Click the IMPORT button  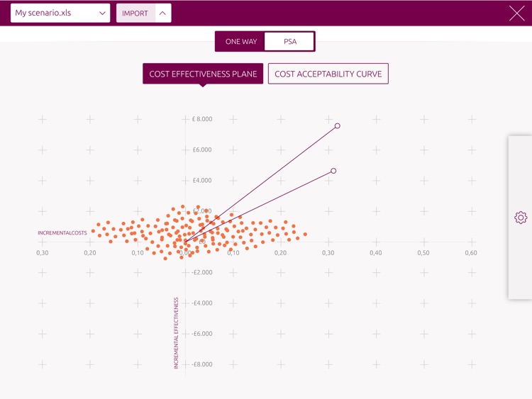(x=135, y=13)
